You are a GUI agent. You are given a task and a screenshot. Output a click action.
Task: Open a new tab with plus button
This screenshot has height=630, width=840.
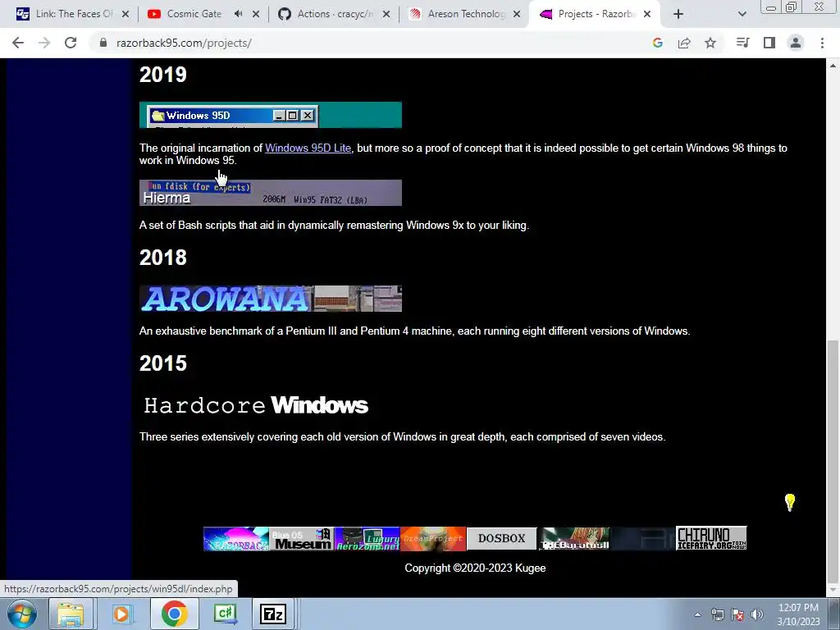(x=678, y=14)
